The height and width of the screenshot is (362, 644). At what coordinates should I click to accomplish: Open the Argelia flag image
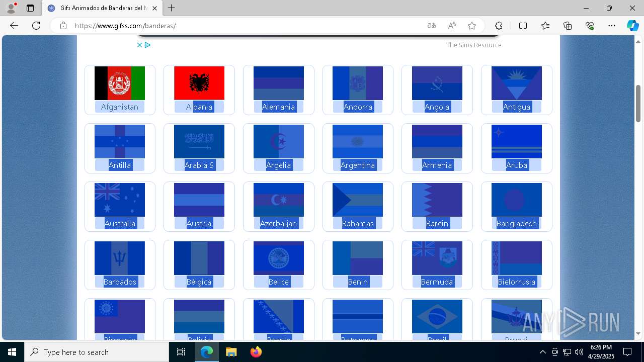coord(279,142)
